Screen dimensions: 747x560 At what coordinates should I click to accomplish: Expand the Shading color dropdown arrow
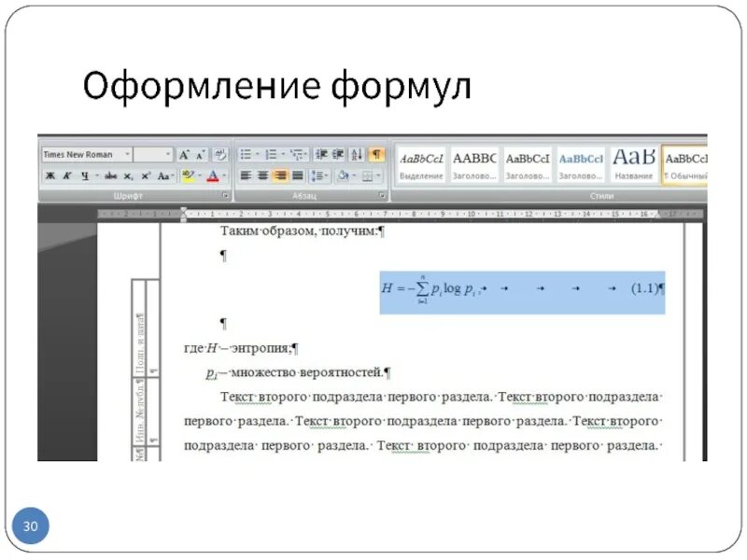coord(354,175)
